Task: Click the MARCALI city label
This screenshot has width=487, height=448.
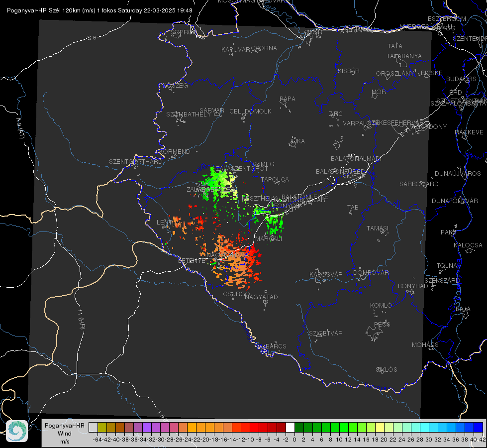Action: (x=268, y=239)
